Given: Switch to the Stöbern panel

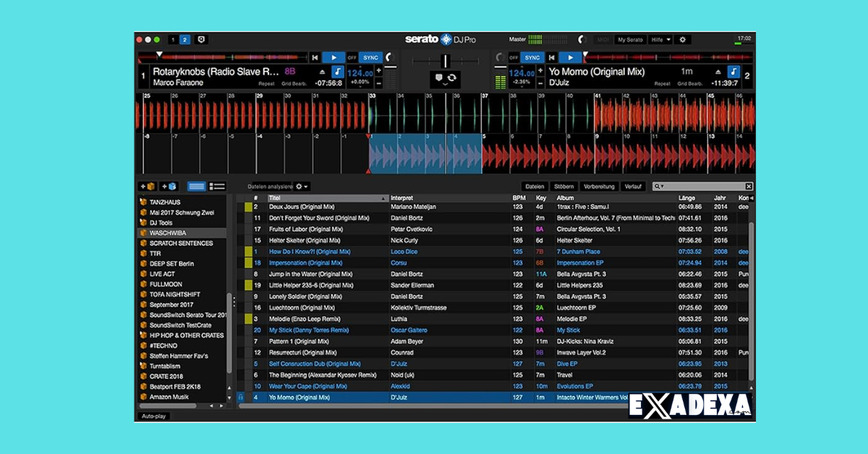Looking at the screenshot, I should coord(565,186).
